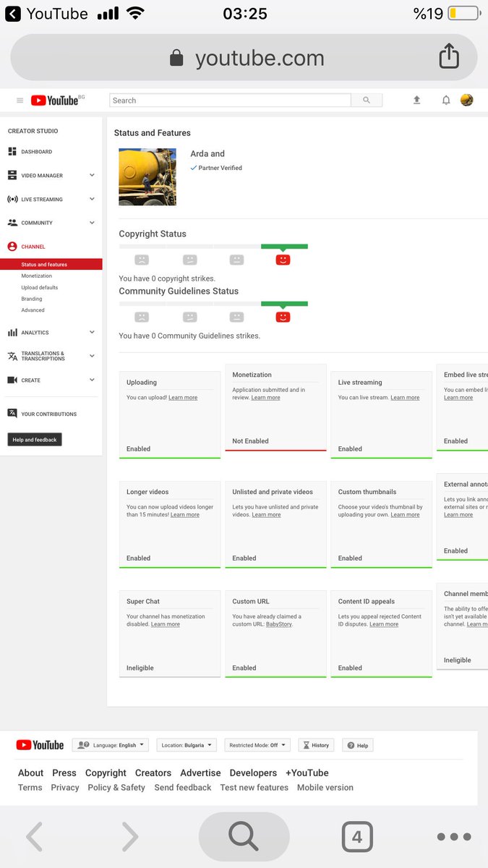The width and height of the screenshot is (488, 868).
Task: Click Learn more in Monetization card
Action: [x=266, y=398]
